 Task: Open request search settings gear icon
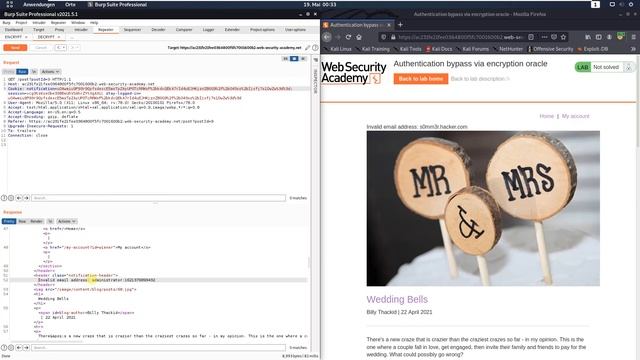[x=11, y=198]
